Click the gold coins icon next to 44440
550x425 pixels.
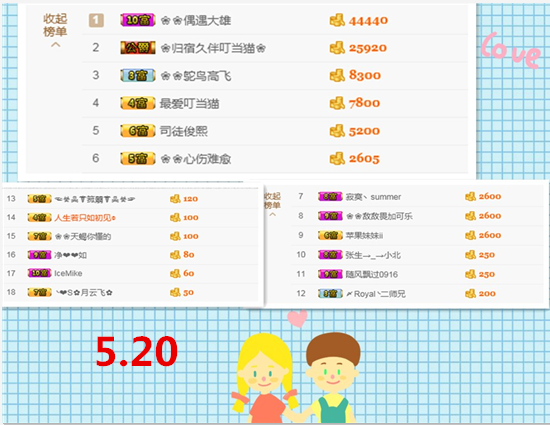coord(337,20)
